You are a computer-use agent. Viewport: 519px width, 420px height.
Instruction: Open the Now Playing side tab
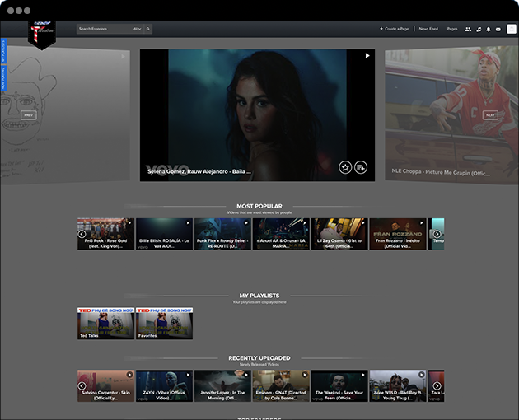click(3, 78)
